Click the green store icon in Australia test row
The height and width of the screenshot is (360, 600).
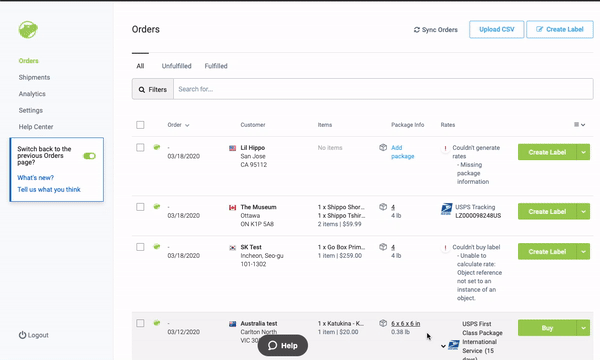point(157,323)
